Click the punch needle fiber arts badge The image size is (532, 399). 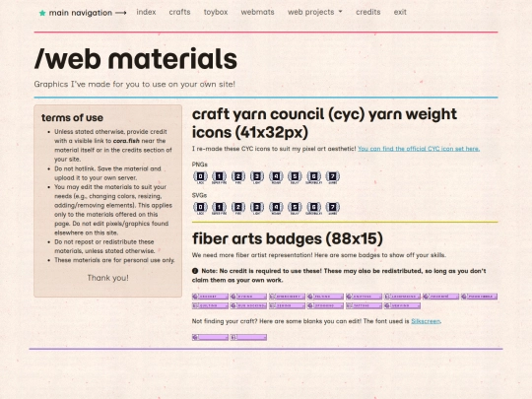pyautogui.click(x=479, y=297)
